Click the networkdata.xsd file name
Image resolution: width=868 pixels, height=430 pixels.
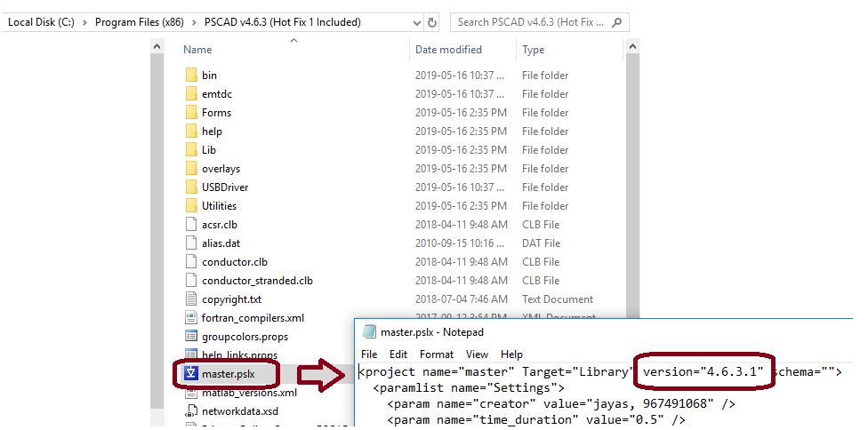[240, 411]
